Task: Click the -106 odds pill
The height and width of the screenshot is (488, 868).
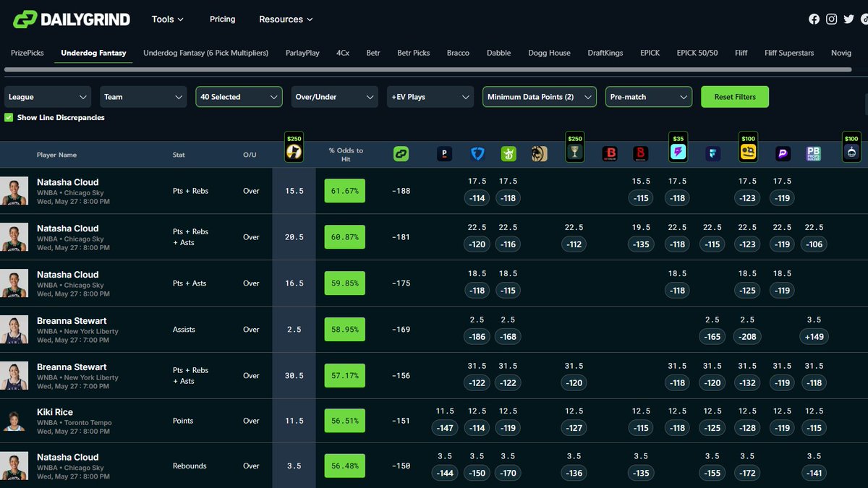Action: [x=814, y=244]
